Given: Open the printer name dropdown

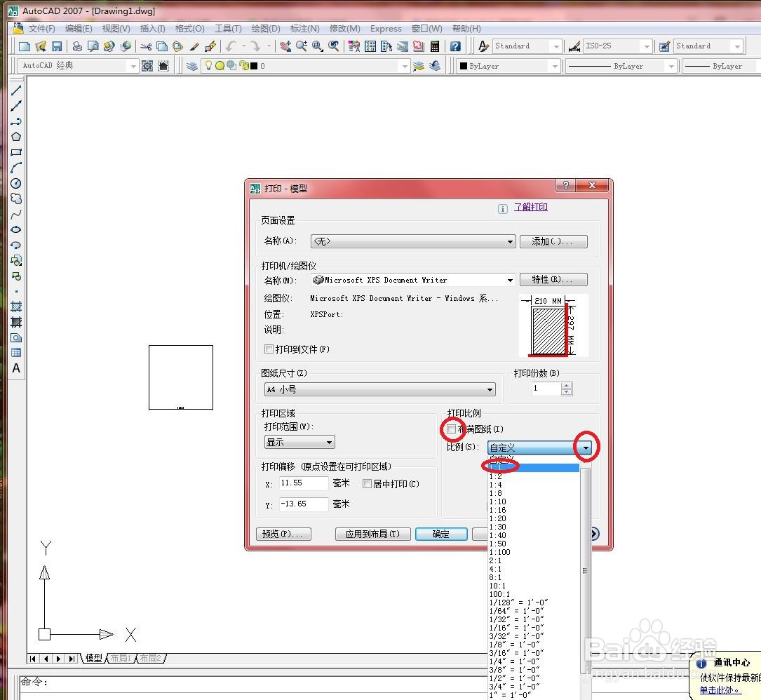Looking at the screenshot, I should (x=413, y=280).
